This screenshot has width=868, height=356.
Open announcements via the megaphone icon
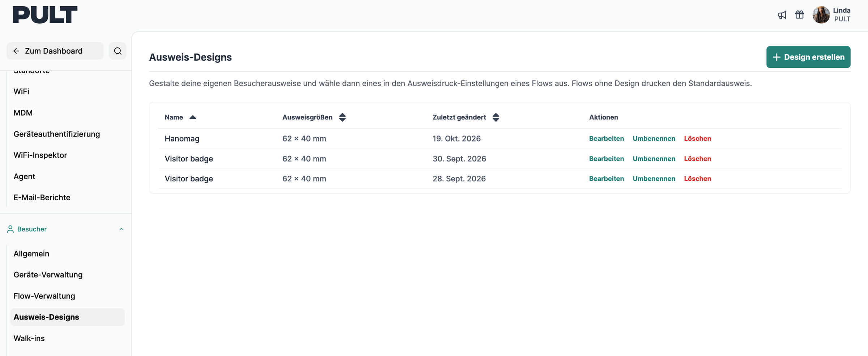(782, 15)
